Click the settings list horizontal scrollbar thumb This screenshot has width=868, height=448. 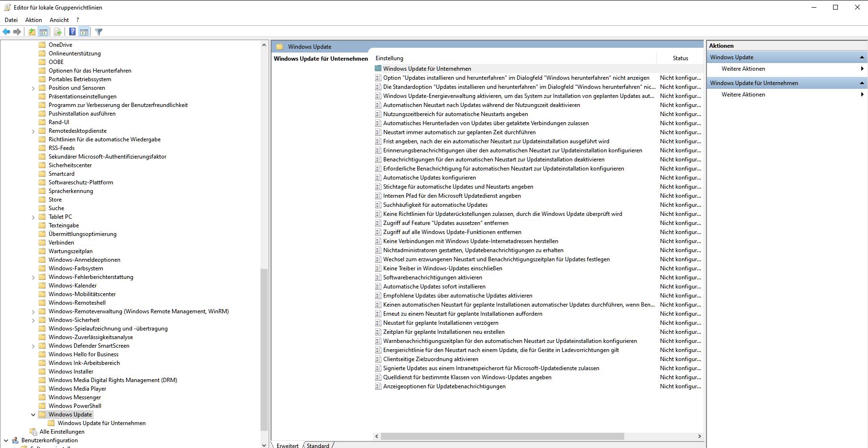click(x=502, y=437)
